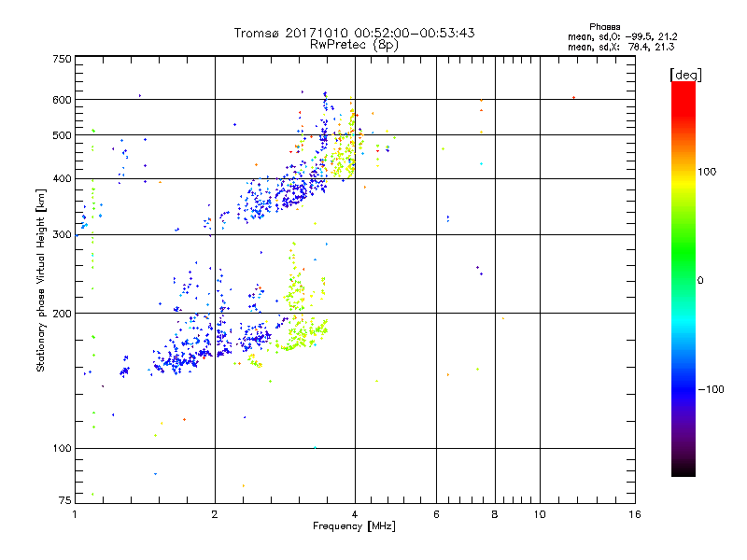Click the x-axis tick label '2'
Viewport: 747px width, 560px height.
pos(215,514)
